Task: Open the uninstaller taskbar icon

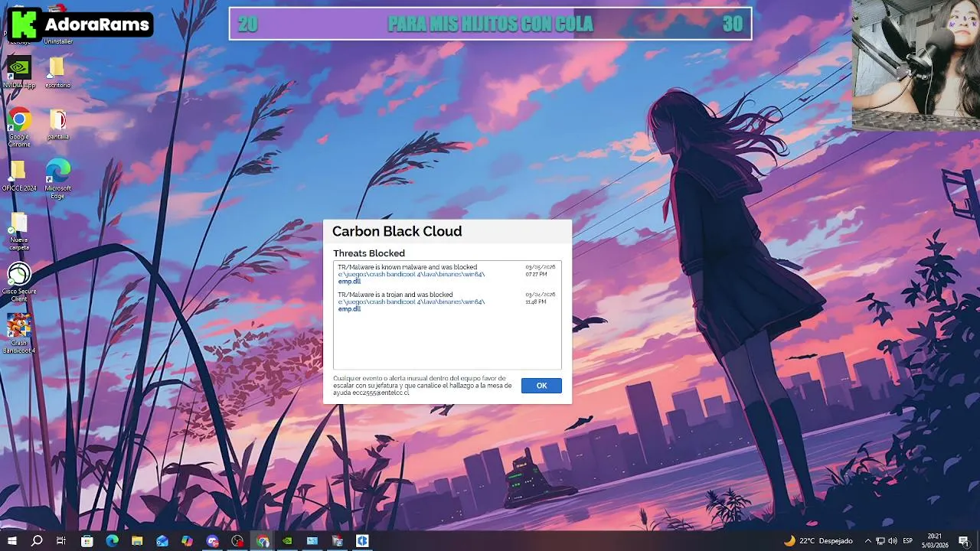Action: 338,540
